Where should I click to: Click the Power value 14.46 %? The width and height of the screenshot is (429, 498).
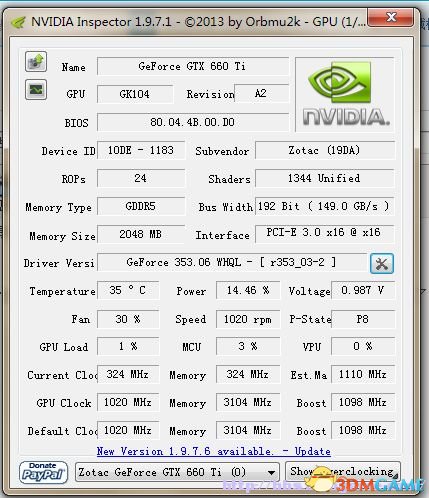[x=248, y=290]
